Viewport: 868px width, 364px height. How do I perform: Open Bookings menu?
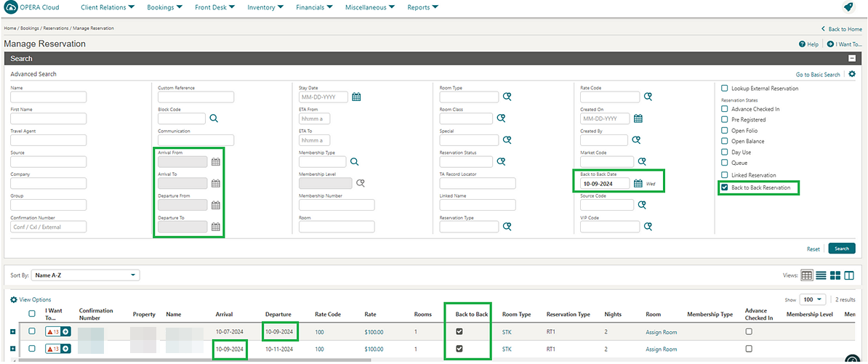[x=164, y=7]
